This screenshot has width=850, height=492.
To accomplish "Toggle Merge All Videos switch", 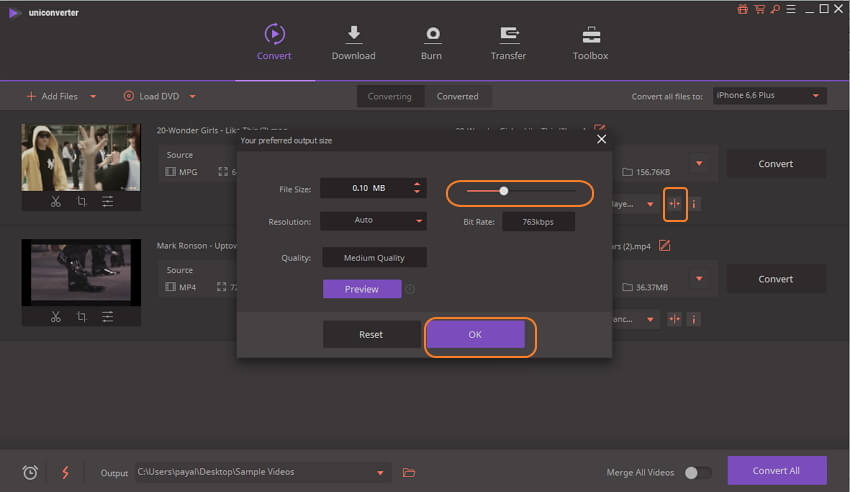I will point(697,472).
